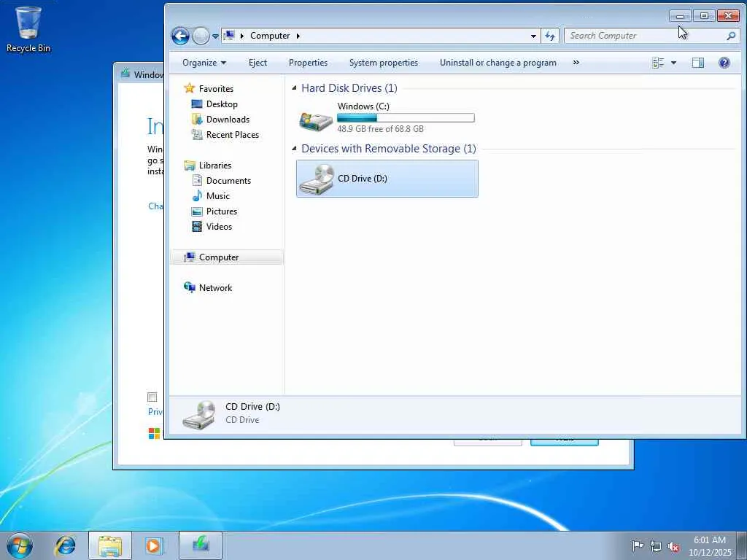747x560 pixels.
Task: Open Windows Explorer taskbar button
Action: tap(110, 545)
